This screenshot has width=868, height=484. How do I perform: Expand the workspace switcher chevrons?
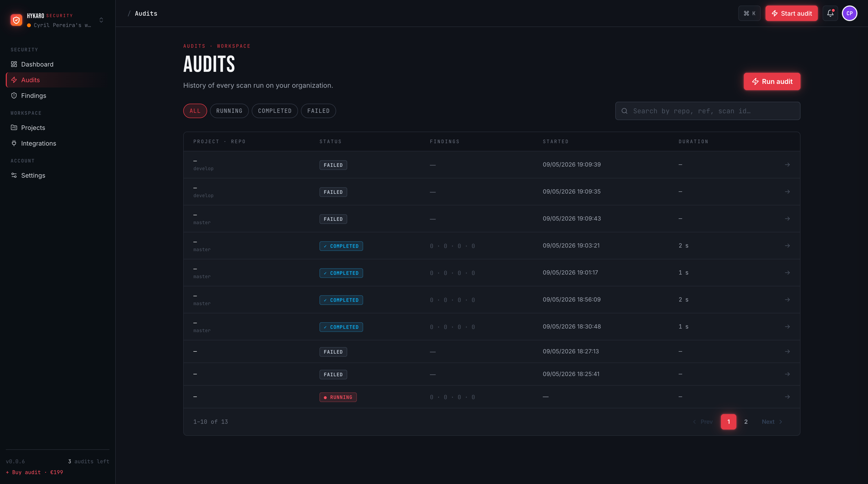point(101,20)
